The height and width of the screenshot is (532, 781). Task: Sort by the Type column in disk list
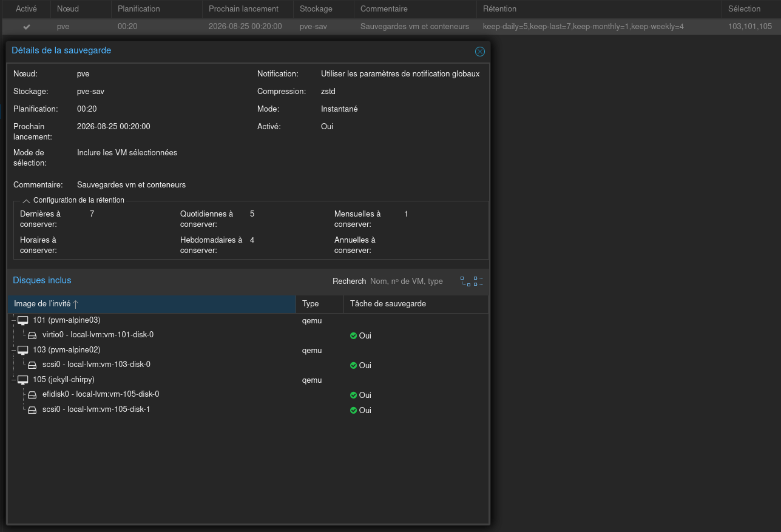pyautogui.click(x=320, y=304)
